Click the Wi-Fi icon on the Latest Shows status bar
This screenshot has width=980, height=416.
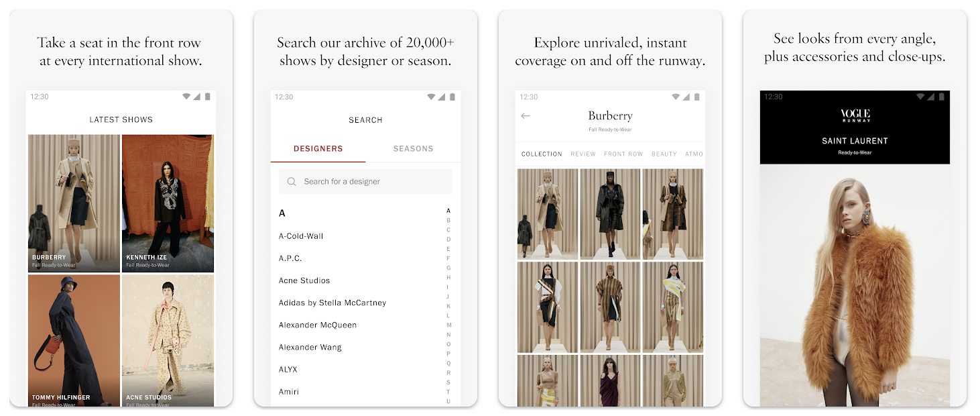coord(186,96)
